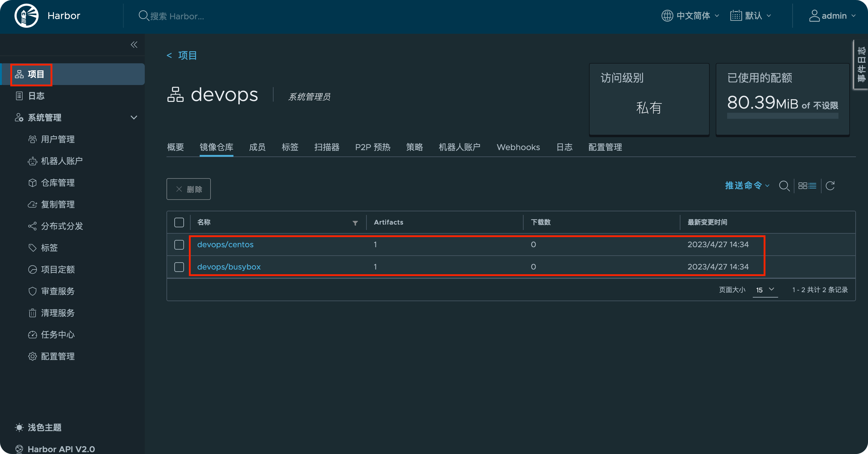Viewport: 868px width, 454px height.
Task: Focus the 搜索 Harbor search field
Action: click(x=177, y=16)
